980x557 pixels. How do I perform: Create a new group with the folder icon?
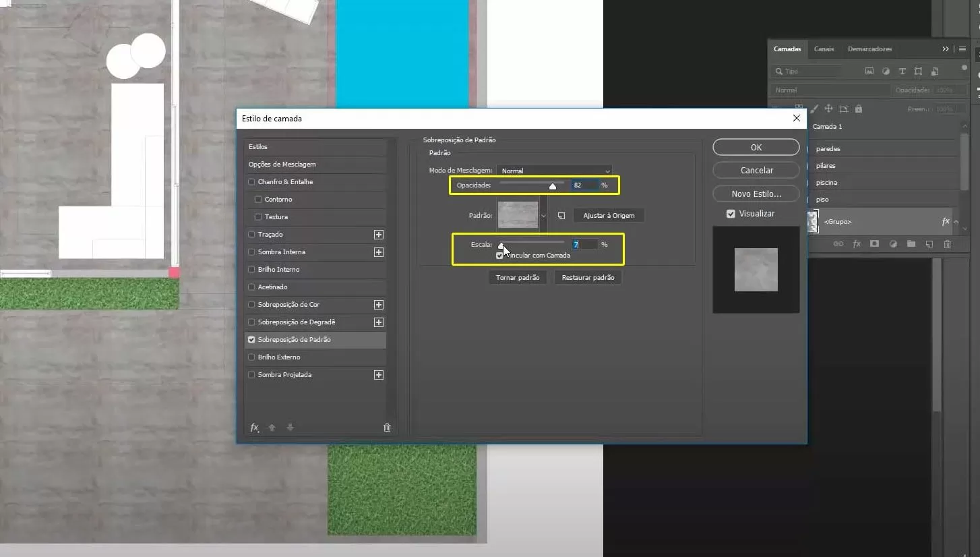(x=911, y=244)
